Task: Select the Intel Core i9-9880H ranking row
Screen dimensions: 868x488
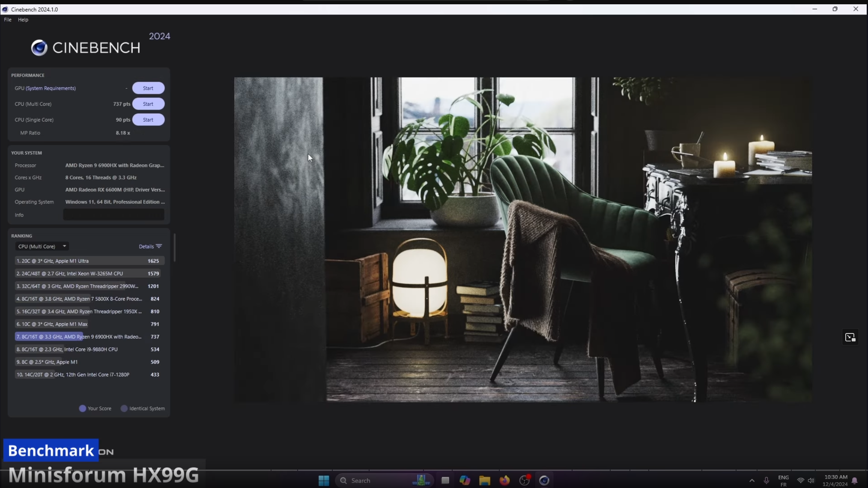Action: coord(89,349)
